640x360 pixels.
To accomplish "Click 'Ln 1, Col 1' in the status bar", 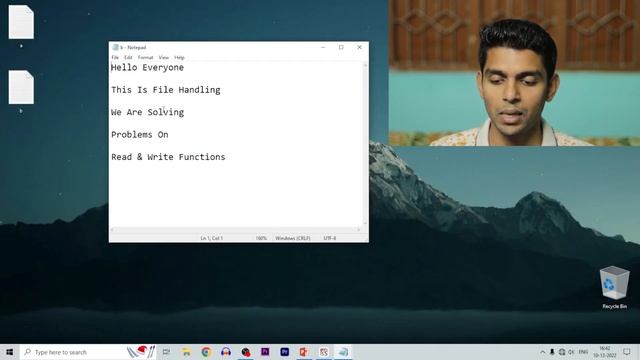I will (211, 238).
